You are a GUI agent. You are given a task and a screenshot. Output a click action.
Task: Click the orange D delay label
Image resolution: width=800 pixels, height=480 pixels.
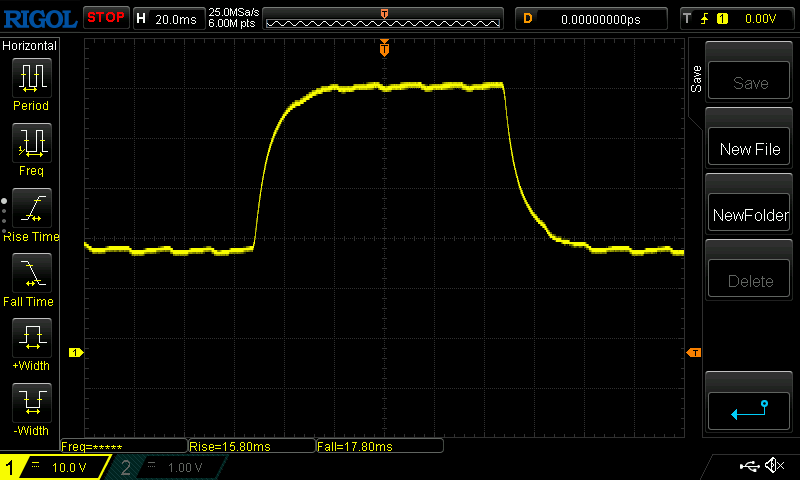528,19
